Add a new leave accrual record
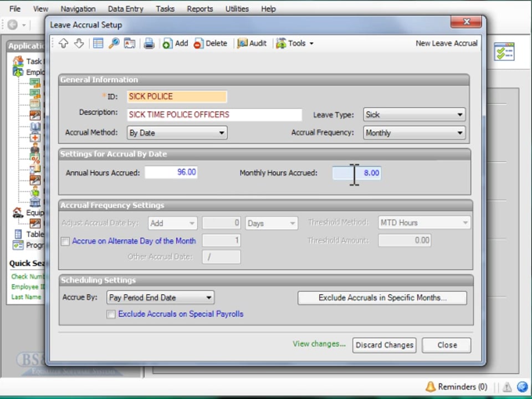The width and height of the screenshot is (532, 399). [x=175, y=43]
